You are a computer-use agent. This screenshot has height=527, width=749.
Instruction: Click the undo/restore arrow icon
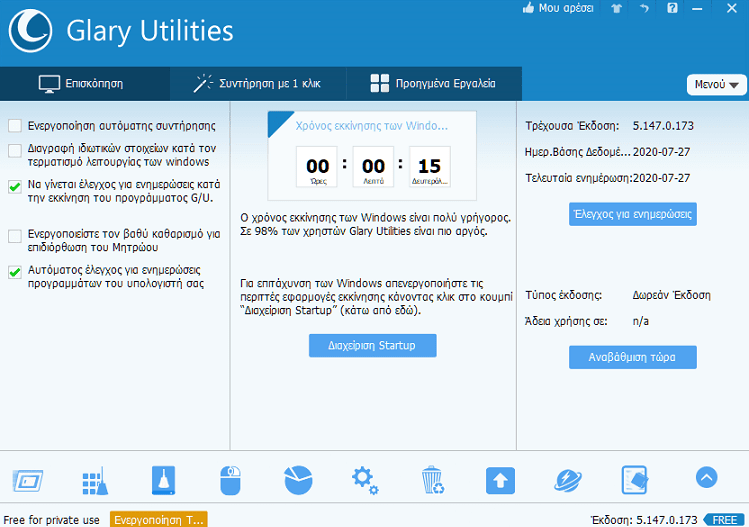click(x=644, y=8)
